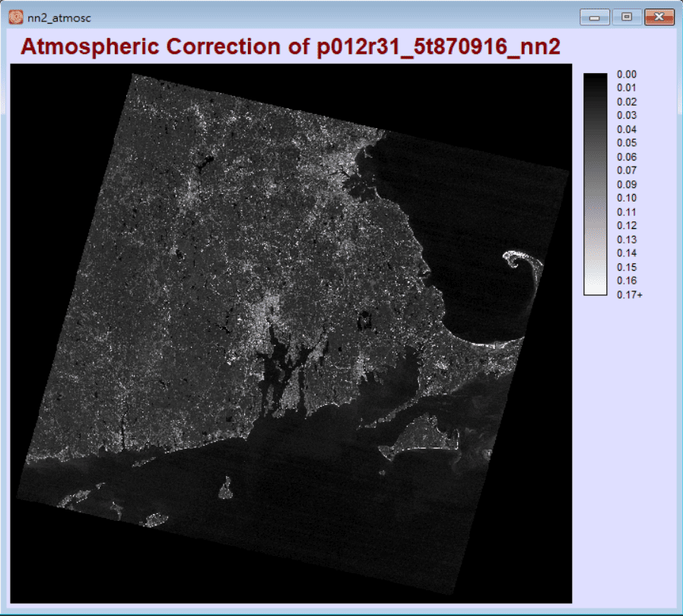683x616 pixels.
Task: Click legend value 0.10
Action: 627,198
